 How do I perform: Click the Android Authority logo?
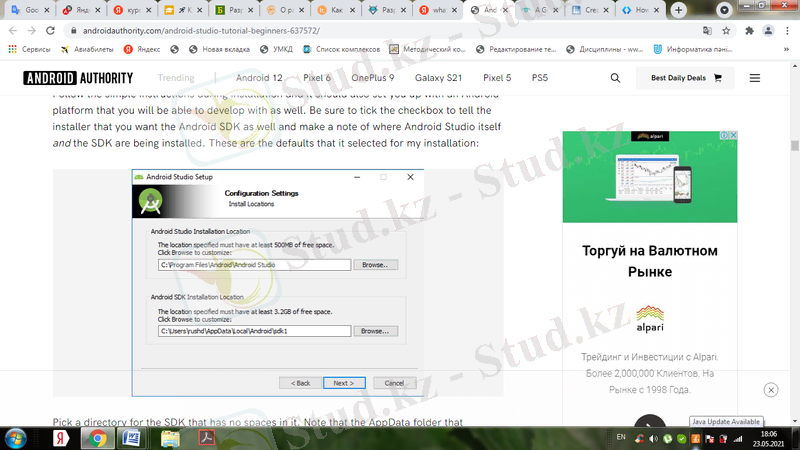pyautogui.click(x=78, y=78)
